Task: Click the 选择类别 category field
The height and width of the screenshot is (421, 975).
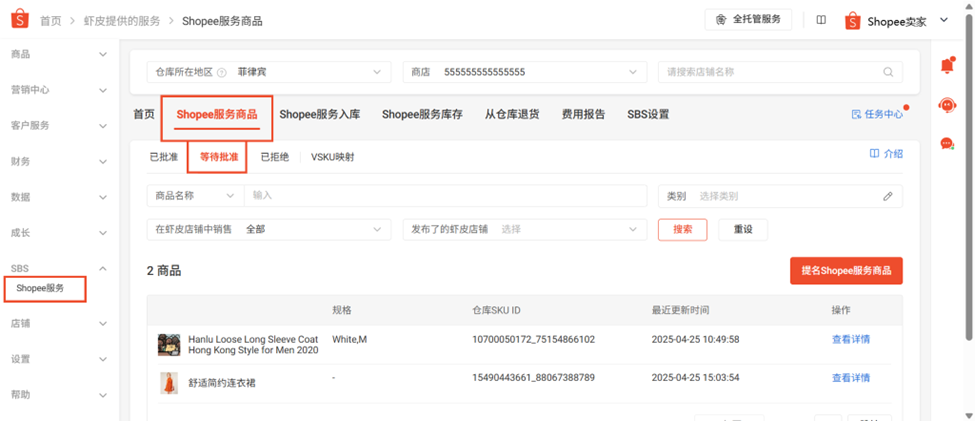Action: [780, 197]
